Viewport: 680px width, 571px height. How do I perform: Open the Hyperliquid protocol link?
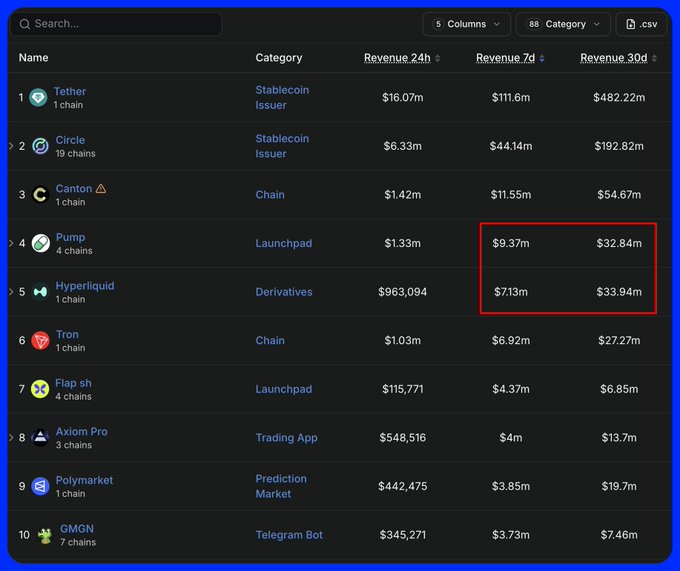pos(85,286)
